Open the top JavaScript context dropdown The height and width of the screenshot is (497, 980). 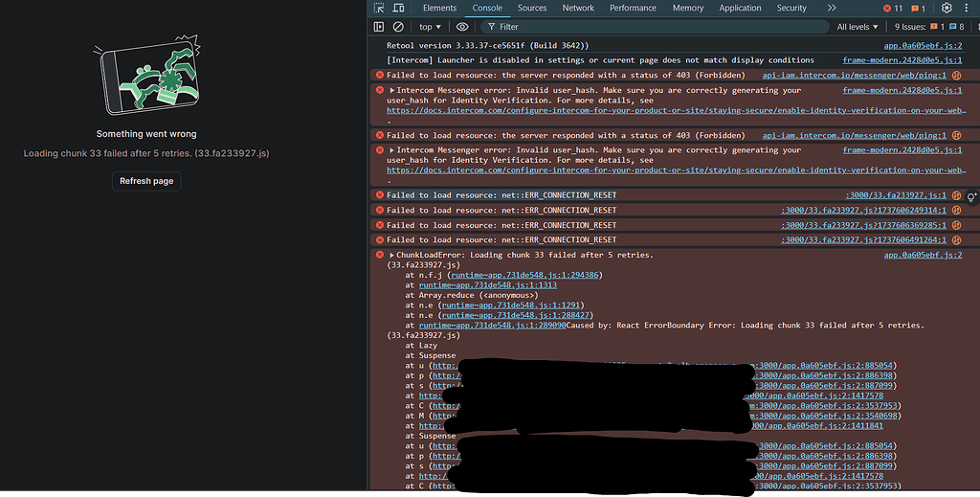point(430,27)
